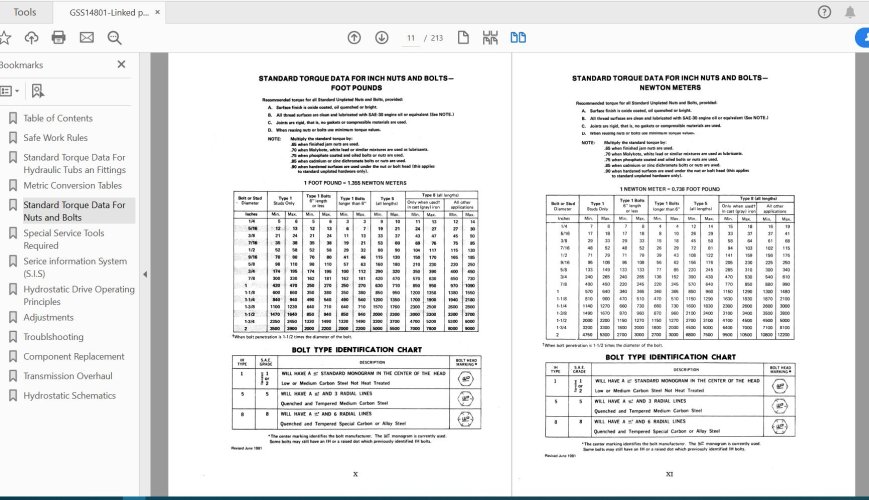
Task: Open the Help question mark icon
Action: point(824,12)
